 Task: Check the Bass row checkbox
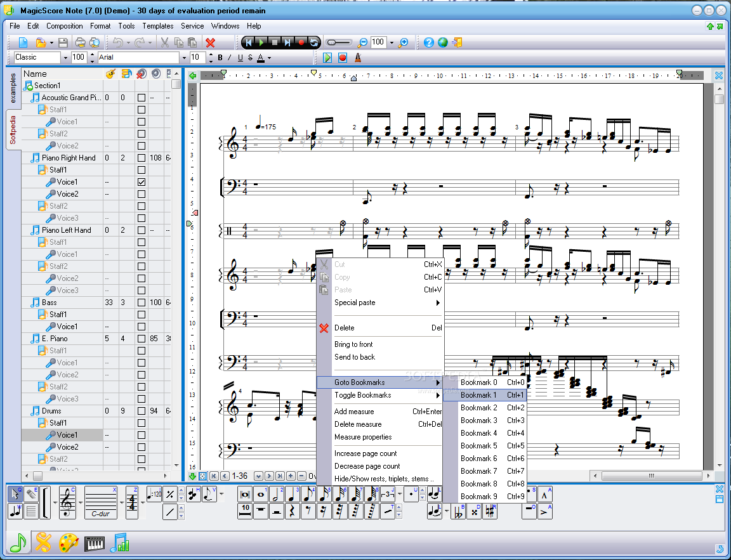[142, 303]
